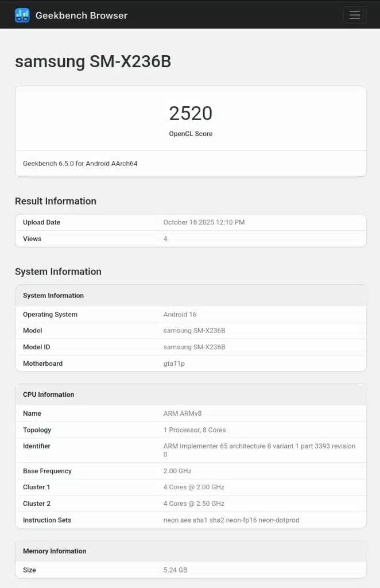380x588 pixels.
Task: Click the ARM implementer identifier text
Action: [x=259, y=446]
